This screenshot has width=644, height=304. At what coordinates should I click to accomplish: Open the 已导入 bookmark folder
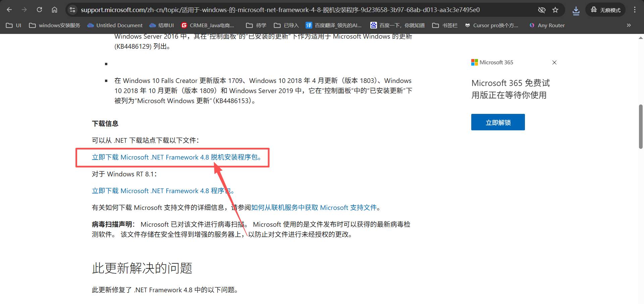tap(286, 25)
